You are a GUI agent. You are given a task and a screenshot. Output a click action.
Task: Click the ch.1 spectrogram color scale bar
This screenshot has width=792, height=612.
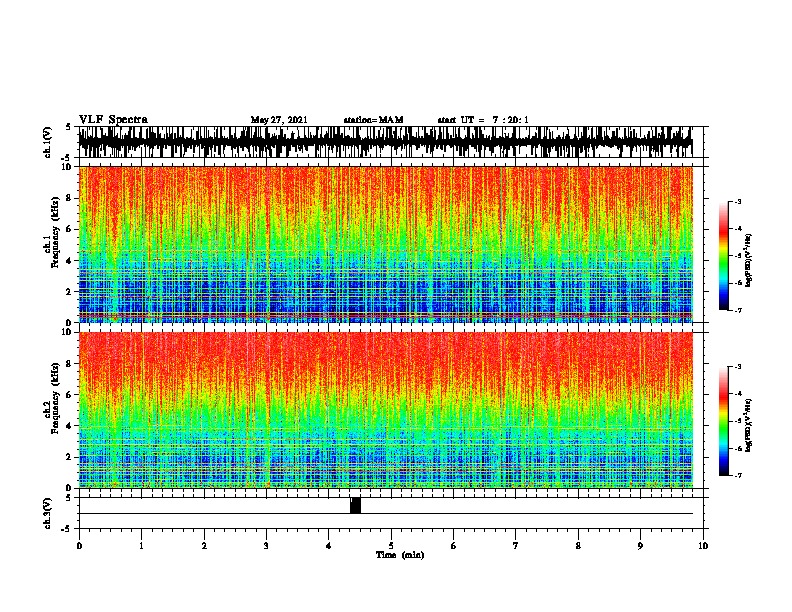tap(723, 256)
